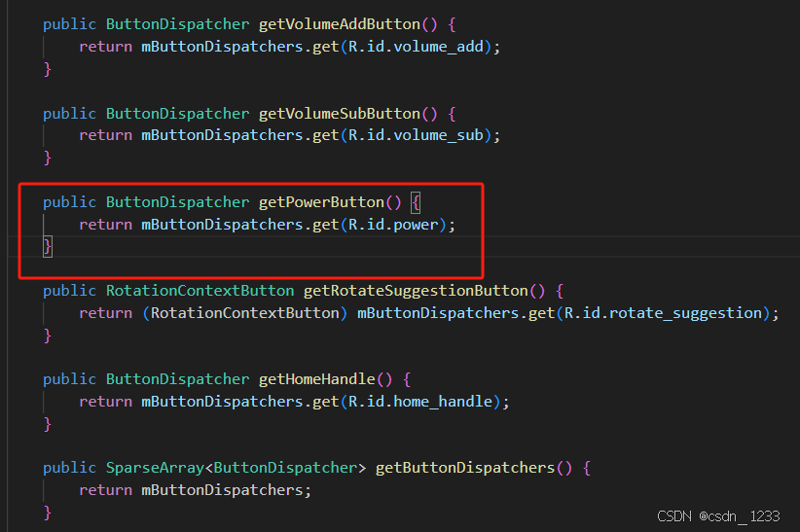
Task: Click RotationContextButton return type declaration
Action: (x=200, y=291)
